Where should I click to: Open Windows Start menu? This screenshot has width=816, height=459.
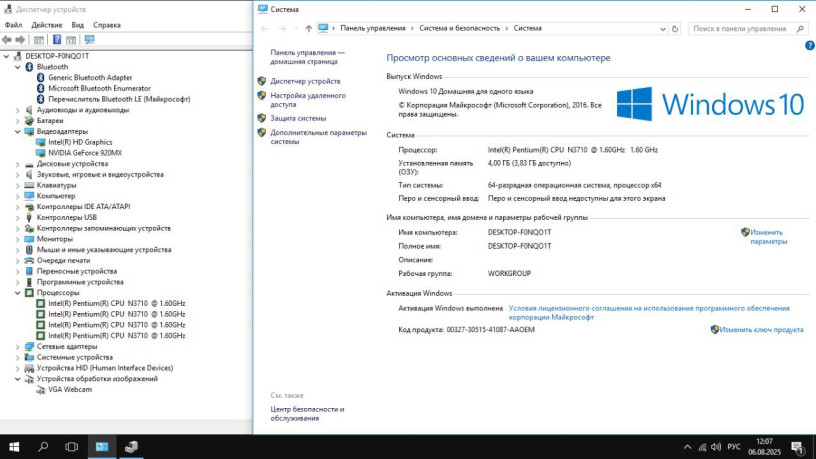(14, 447)
